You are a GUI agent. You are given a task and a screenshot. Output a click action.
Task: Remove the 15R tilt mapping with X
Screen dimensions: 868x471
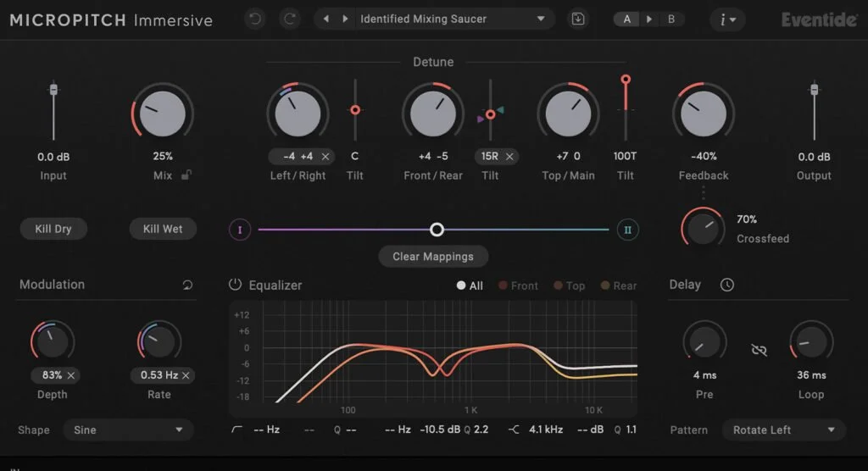pyautogui.click(x=509, y=157)
